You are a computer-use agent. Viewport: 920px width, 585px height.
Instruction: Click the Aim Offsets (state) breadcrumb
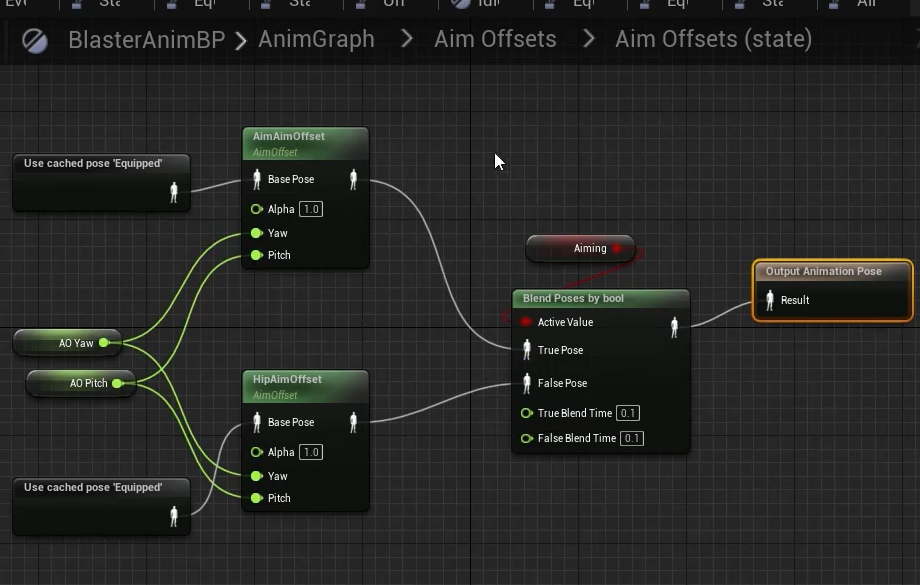(x=713, y=39)
